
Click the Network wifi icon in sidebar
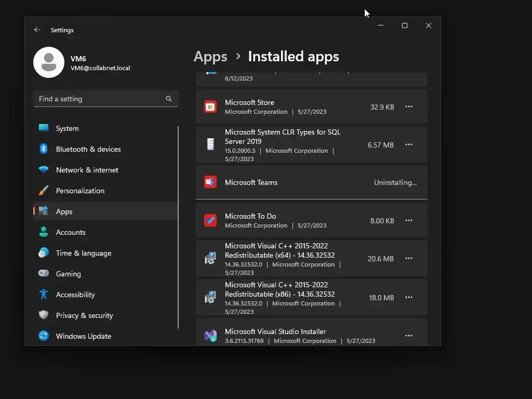coord(44,169)
